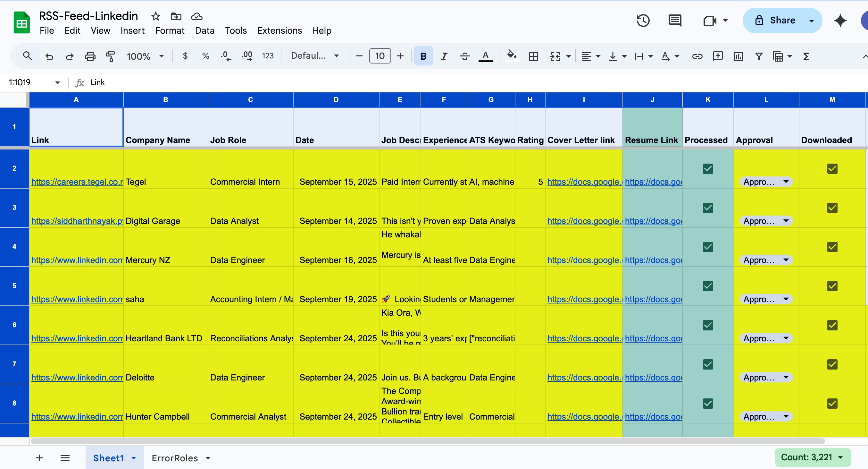Expand the Share options arrow
This screenshot has height=469, width=868.
(x=811, y=21)
